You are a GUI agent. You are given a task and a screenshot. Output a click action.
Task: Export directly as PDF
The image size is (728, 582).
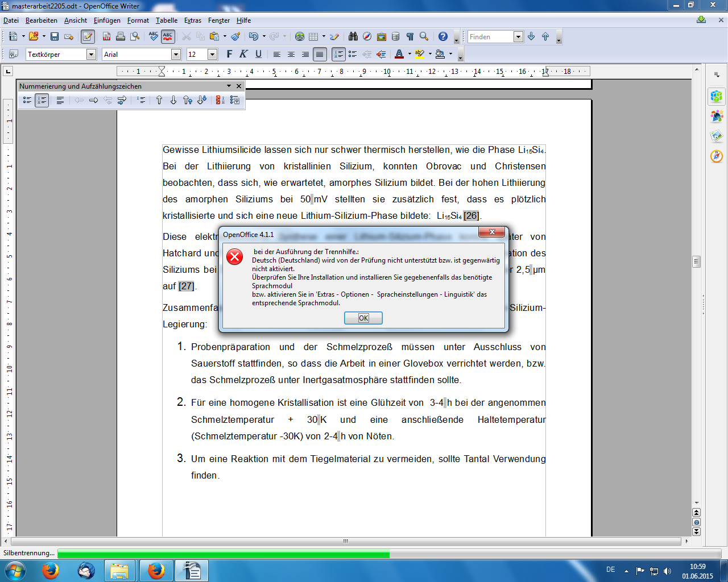106,36
